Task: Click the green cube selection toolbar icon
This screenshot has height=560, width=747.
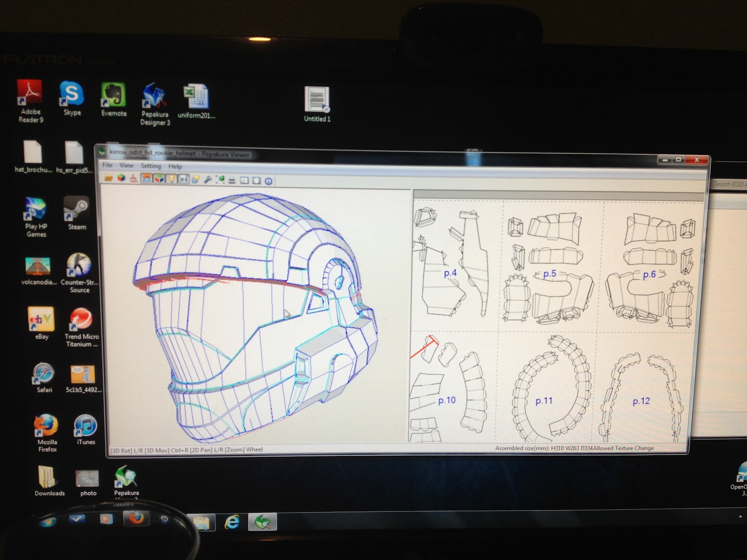Action: click(x=220, y=180)
